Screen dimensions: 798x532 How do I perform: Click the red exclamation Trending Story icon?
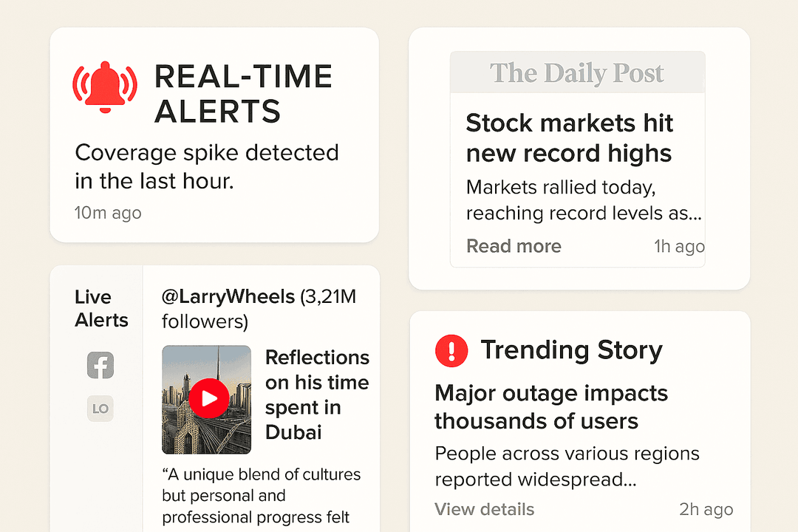[451, 350]
